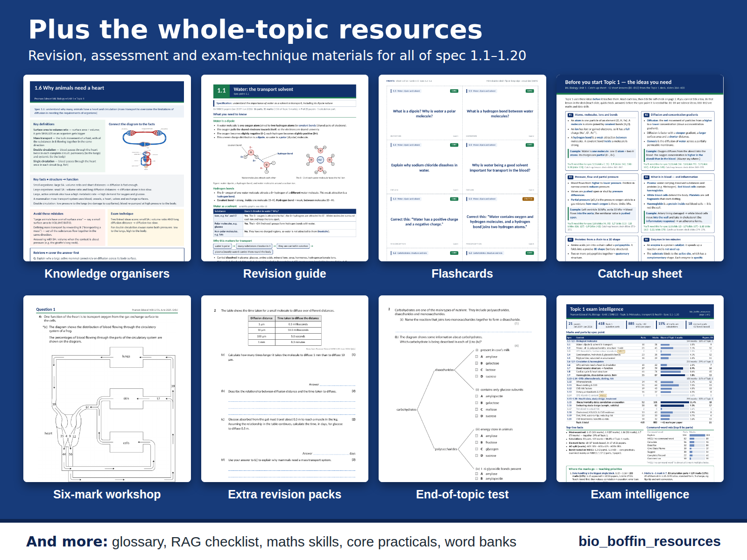Open the Extra revision packs thumbnail
This screenshot has width=747, height=560.
coord(285,389)
